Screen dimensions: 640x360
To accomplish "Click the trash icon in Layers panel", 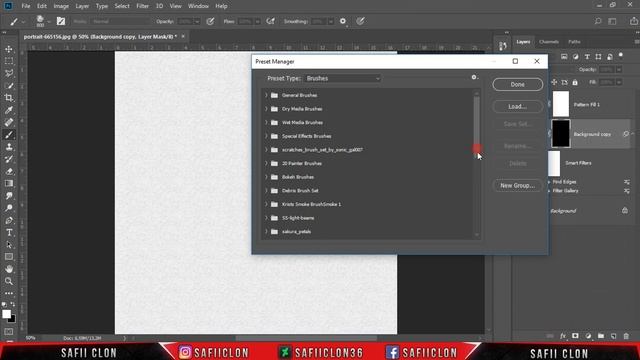I will (626, 336).
